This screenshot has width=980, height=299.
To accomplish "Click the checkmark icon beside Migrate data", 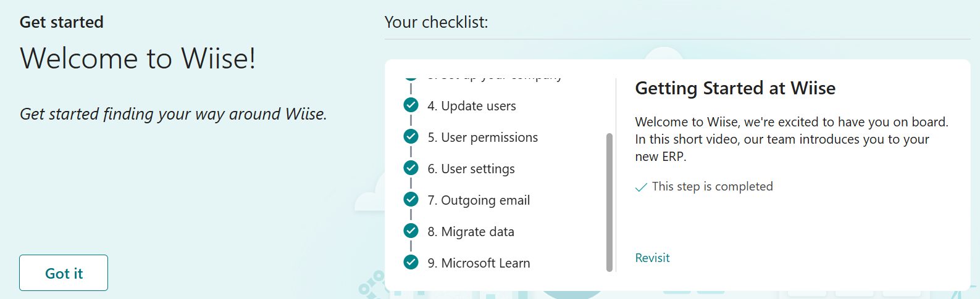I will 411,231.
